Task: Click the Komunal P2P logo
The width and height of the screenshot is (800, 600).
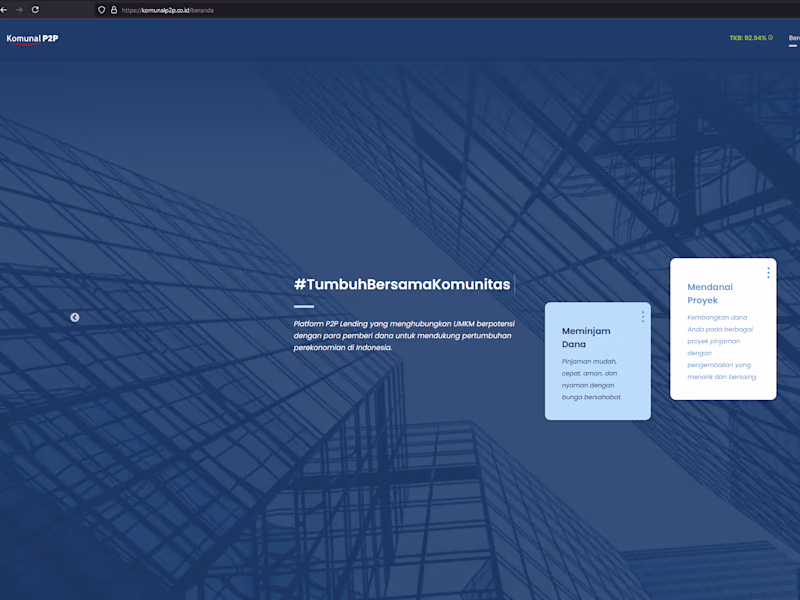Action: click(x=32, y=38)
